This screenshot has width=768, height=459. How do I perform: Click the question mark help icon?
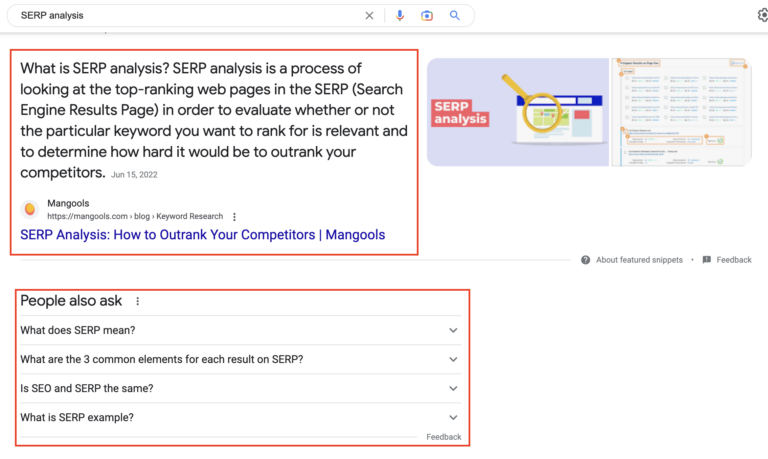[x=585, y=260]
